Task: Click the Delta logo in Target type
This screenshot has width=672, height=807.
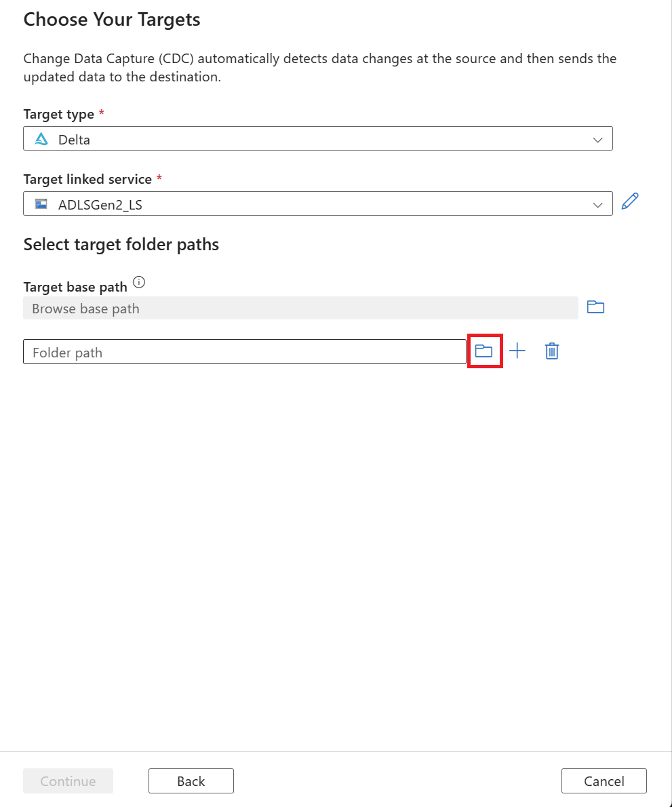Action: pyautogui.click(x=41, y=140)
